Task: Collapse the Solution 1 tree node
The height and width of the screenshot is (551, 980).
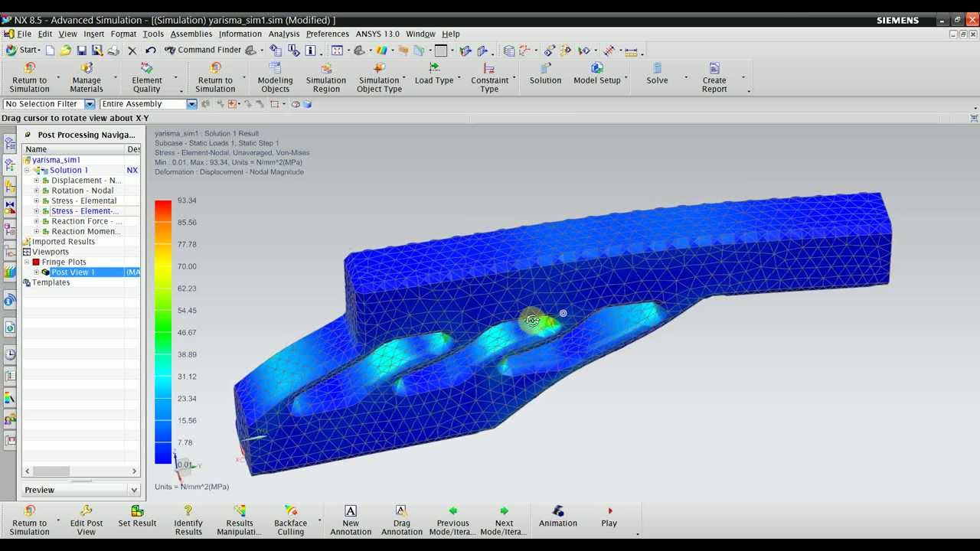Action: tap(27, 171)
